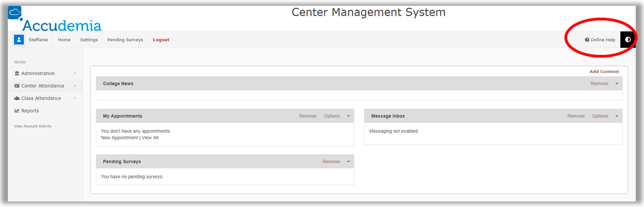
Task: Open the Settings menu item
Action: click(89, 40)
